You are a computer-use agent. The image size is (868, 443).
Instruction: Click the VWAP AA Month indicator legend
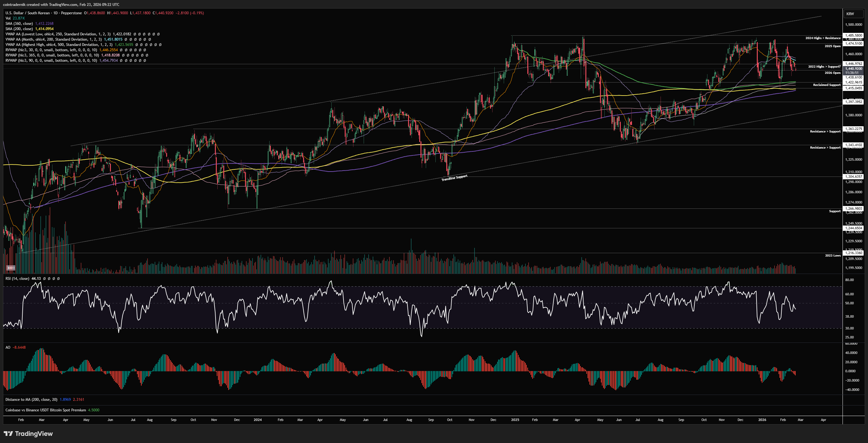[x=53, y=39]
